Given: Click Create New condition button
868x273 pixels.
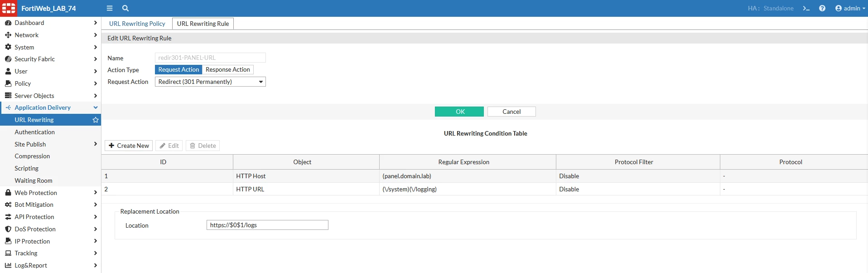Looking at the screenshot, I should point(129,146).
